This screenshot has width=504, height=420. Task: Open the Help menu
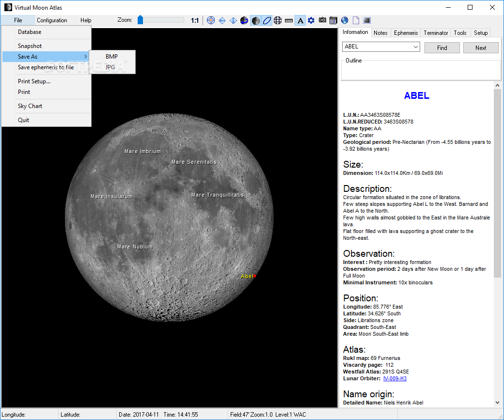click(86, 20)
